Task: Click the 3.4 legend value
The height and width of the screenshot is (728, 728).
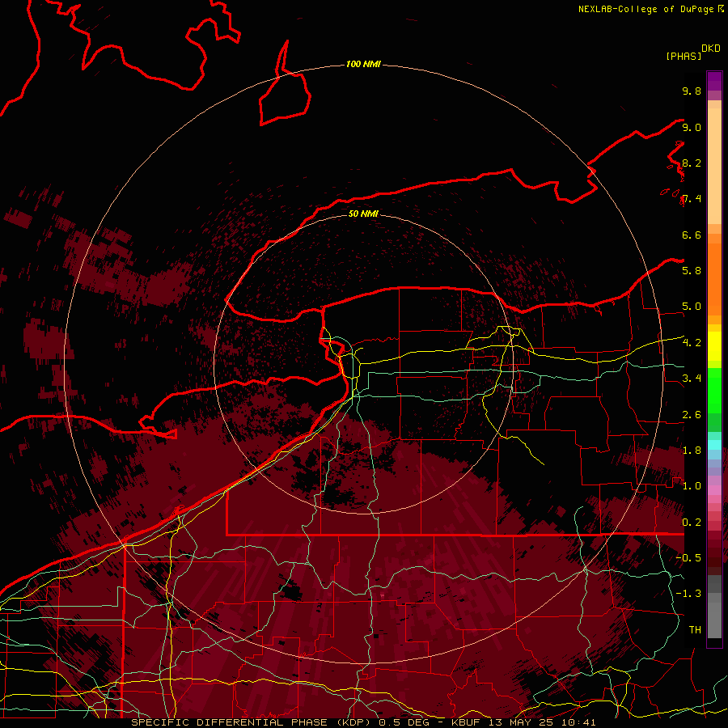Action: 692,379
